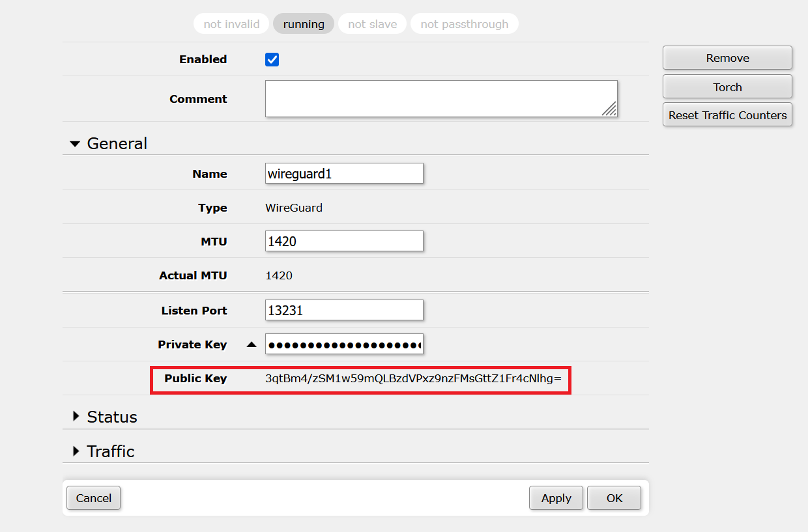Click the Public Key value text

[x=413, y=378]
